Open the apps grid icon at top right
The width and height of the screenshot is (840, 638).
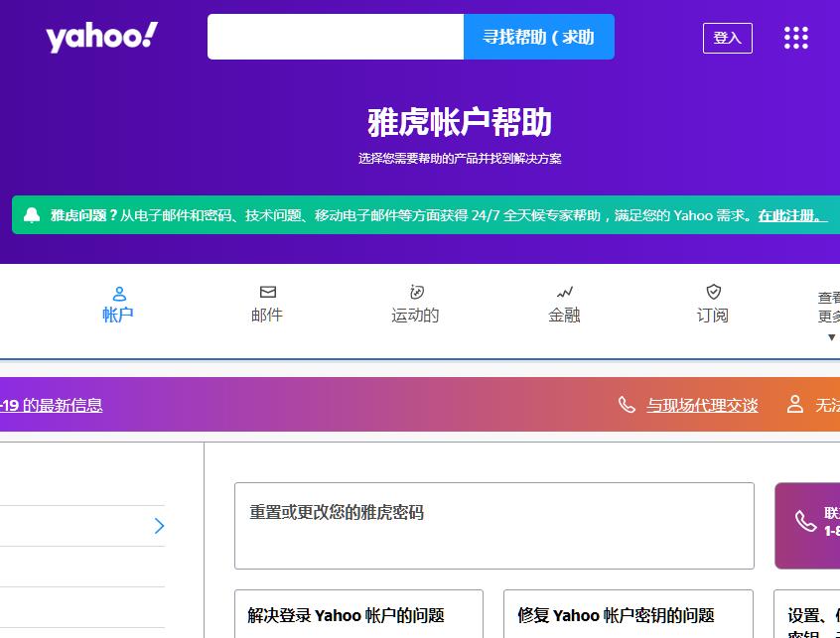[795, 37]
